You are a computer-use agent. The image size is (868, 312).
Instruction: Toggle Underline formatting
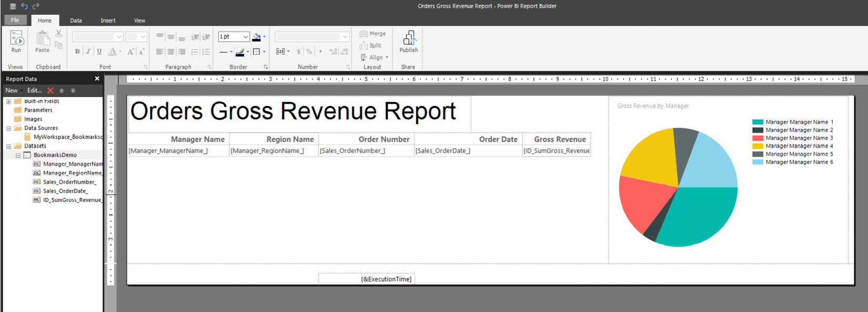(99, 52)
